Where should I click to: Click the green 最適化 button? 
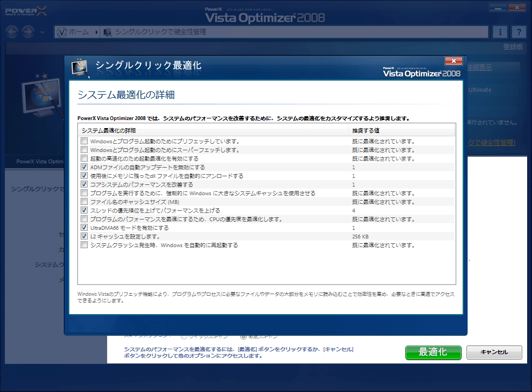[434, 353]
